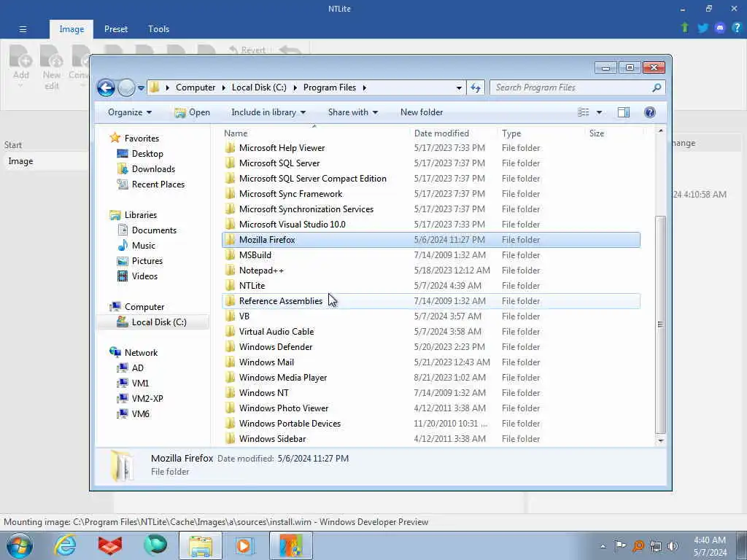
Task: Open the view options dropdown arrow
Action: coord(600,112)
